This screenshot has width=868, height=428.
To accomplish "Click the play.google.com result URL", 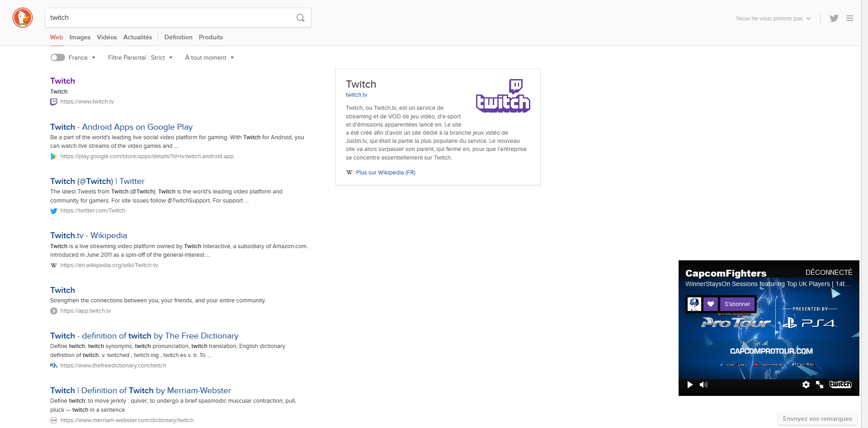I will pos(147,156).
